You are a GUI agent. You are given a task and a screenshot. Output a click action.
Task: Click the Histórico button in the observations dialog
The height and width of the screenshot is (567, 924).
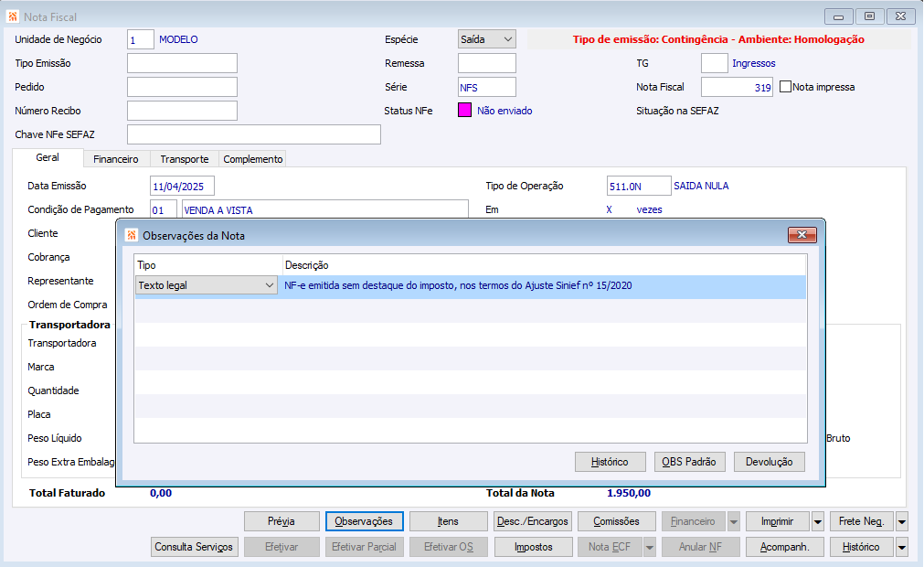[x=610, y=462]
